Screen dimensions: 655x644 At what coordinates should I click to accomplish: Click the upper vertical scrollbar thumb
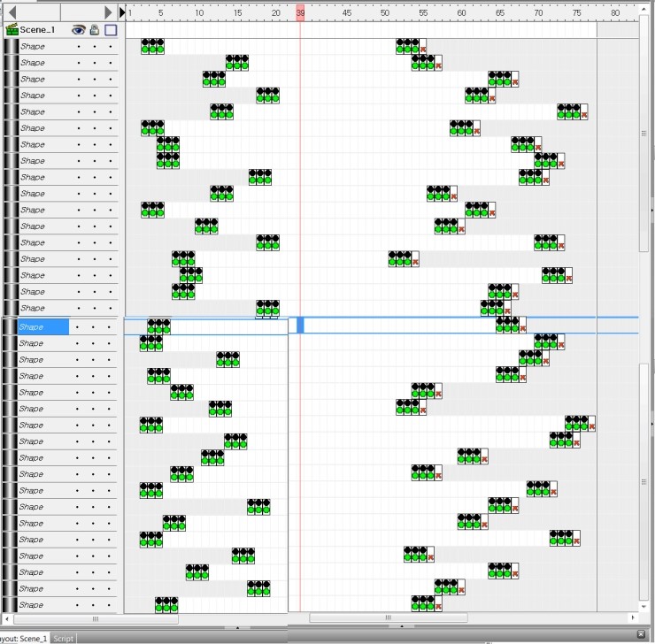click(643, 134)
